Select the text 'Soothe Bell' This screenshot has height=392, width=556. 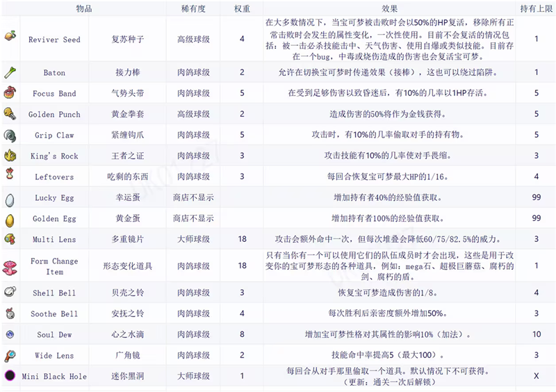click(54, 314)
